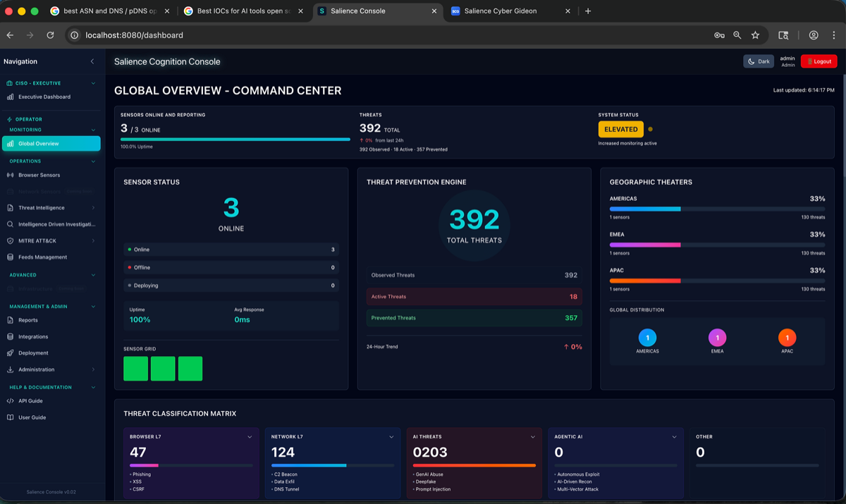Click the MITRE ATT&CK shield icon
Screen dimensions: 846x504
click(10, 240)
